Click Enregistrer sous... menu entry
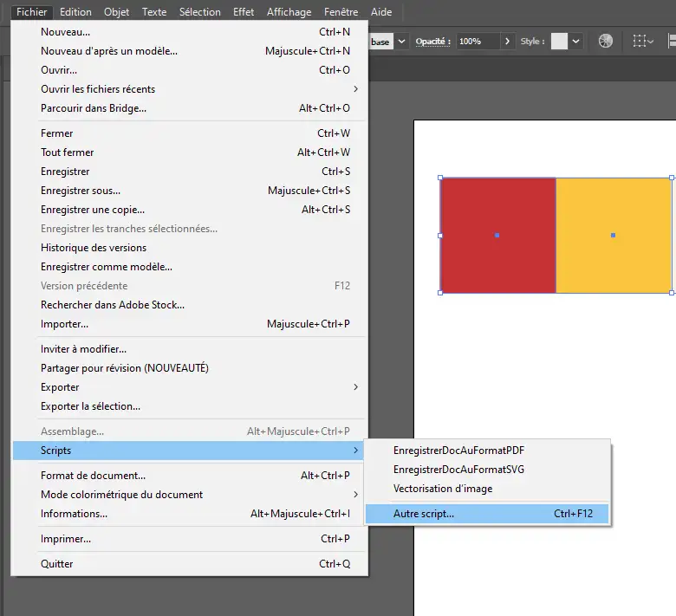 [x=81, y=191]
